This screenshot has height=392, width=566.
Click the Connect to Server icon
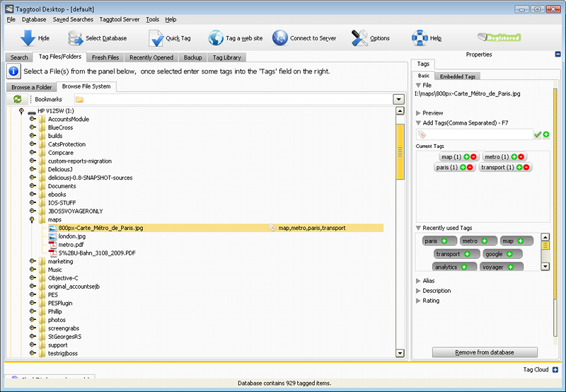[x=280, y=38]
